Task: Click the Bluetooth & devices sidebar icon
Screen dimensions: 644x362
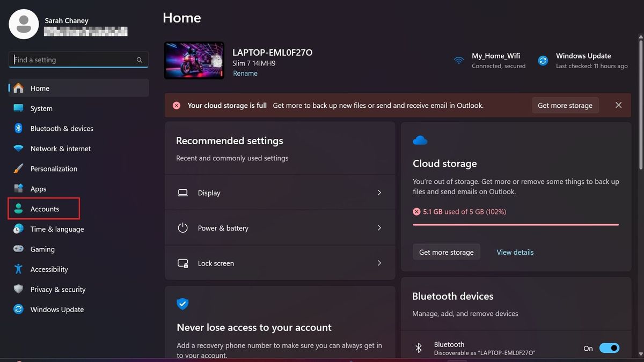Action: click(x=19, y=128)
